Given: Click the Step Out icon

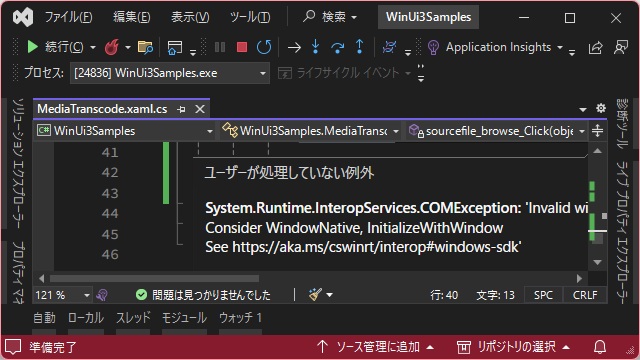Looking at the screenshot, I should (x=360, y=47).
